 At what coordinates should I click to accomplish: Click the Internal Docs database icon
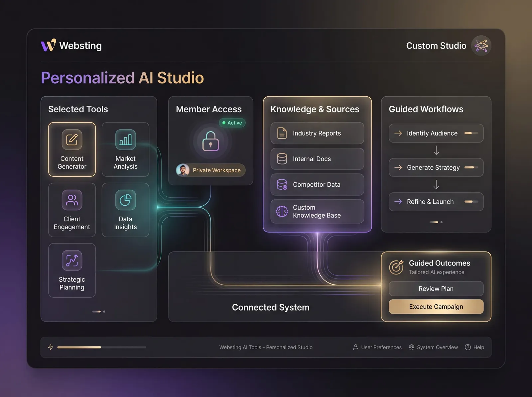282,159
